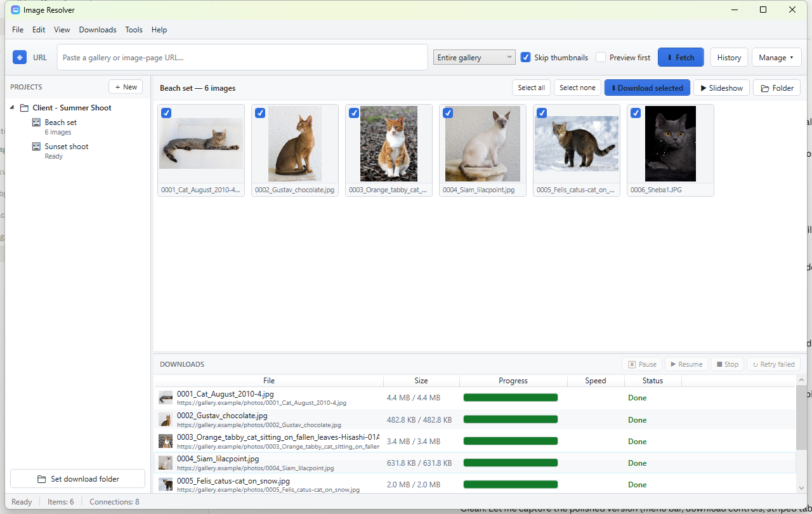Uncheck the 0003_Orange_tabby_cat image checkbox

(x=354, y=113)
